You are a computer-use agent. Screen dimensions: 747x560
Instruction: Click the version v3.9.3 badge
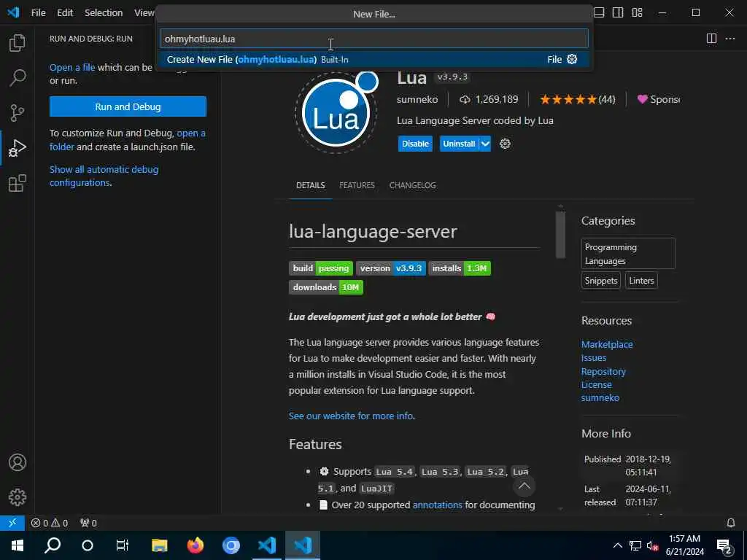tap(391, 268)
